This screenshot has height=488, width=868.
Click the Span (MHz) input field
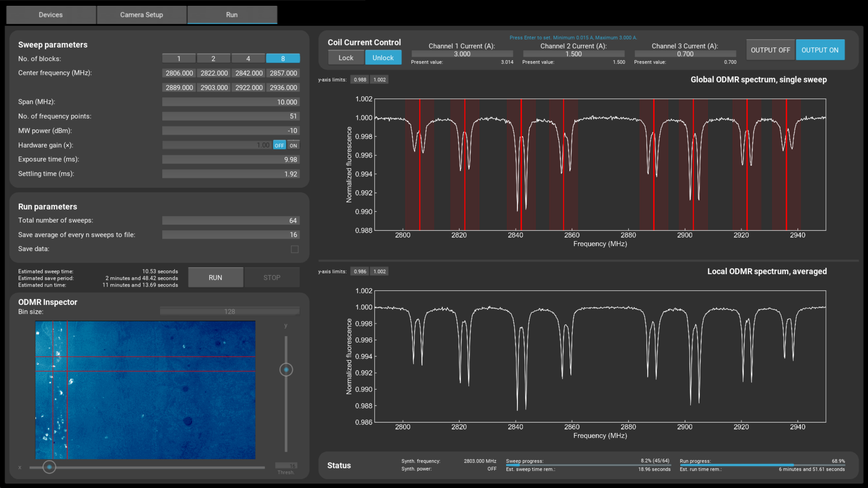coord(231,102)
